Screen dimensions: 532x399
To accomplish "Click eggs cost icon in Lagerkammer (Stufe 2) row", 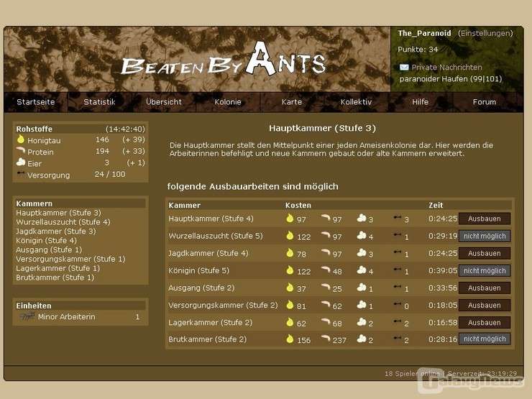I will (x=362, y=321).
